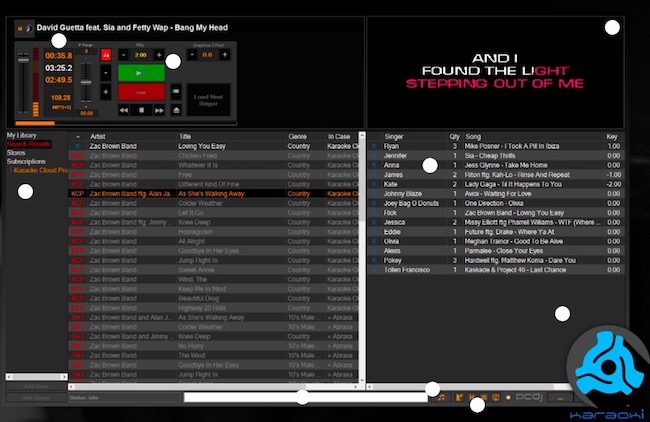Click the orange M icon beside song title
The image size is (650, 422).
click(19, 29)
